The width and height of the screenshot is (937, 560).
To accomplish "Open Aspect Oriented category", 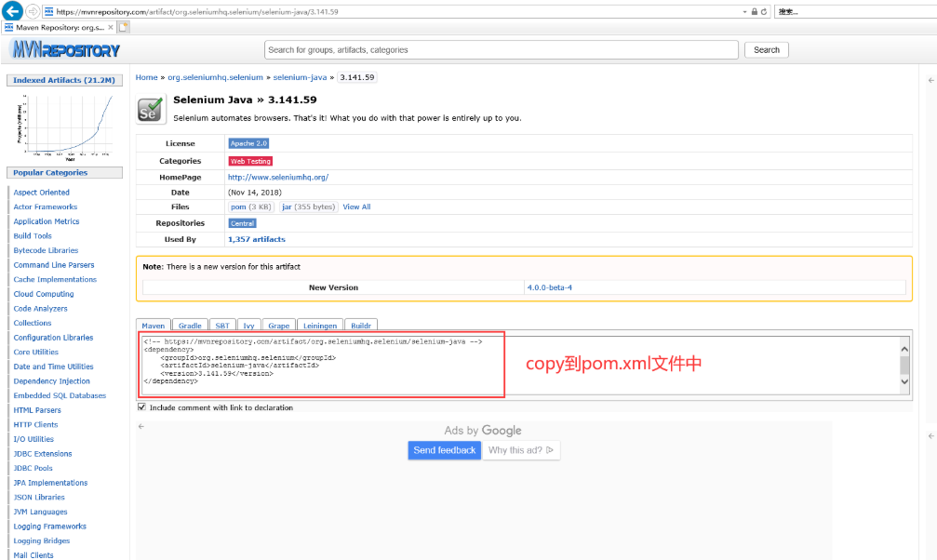I will (x=41, y=193).
